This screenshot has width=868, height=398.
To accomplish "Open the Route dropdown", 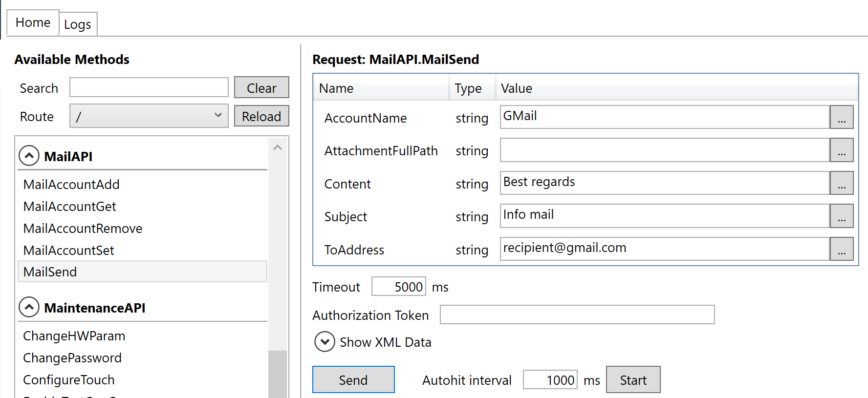I will point(149,116).
